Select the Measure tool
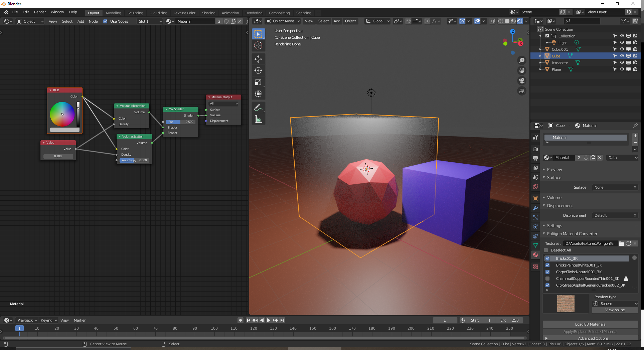 coord(258,119)
